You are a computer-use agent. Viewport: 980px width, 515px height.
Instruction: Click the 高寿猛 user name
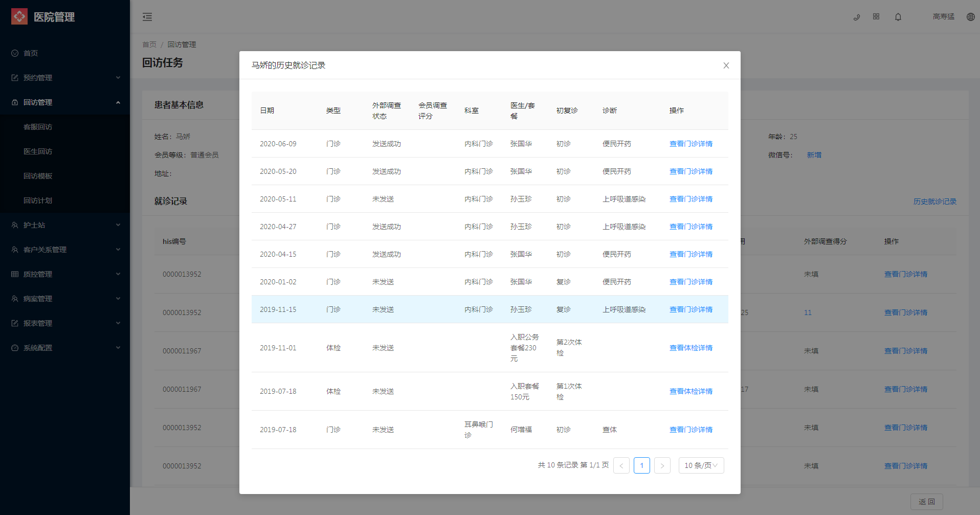tap(944, 17)
